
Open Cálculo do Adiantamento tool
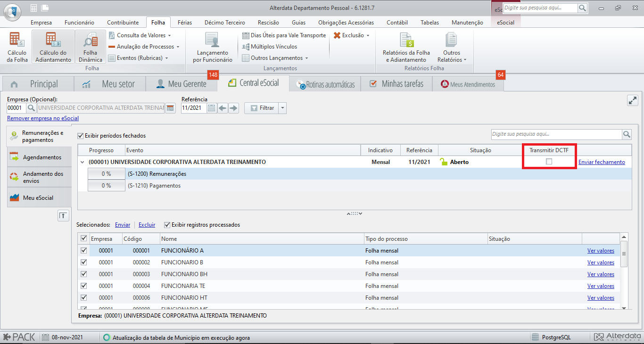[53, 47]
